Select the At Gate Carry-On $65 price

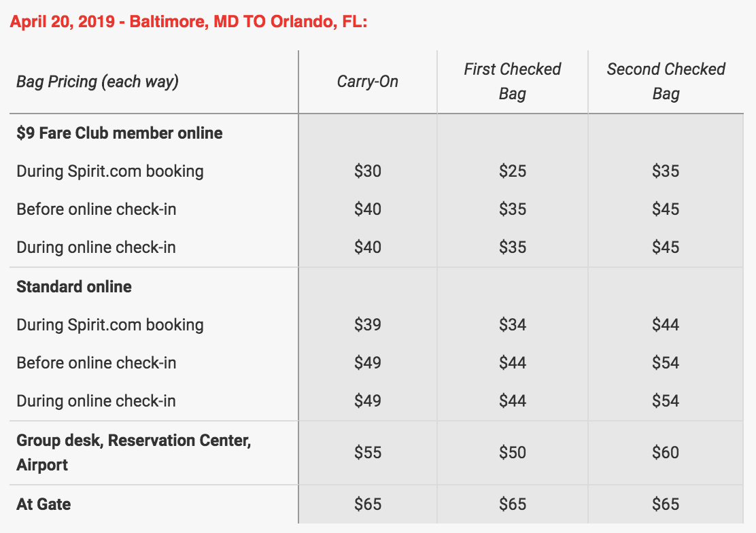coord(368,504)
